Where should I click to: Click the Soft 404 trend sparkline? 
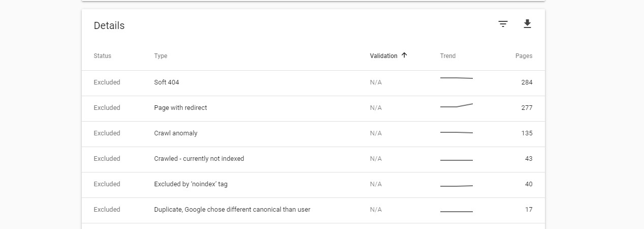(457, 78)
